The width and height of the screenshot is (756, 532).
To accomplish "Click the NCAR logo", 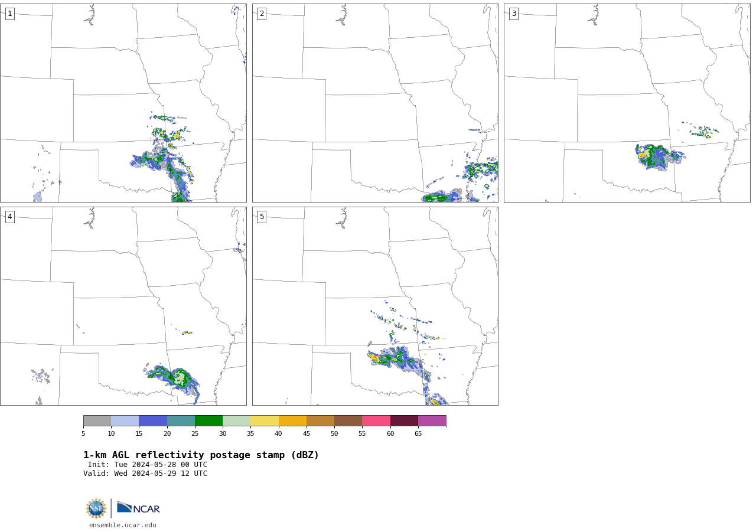I will (138, 508).
